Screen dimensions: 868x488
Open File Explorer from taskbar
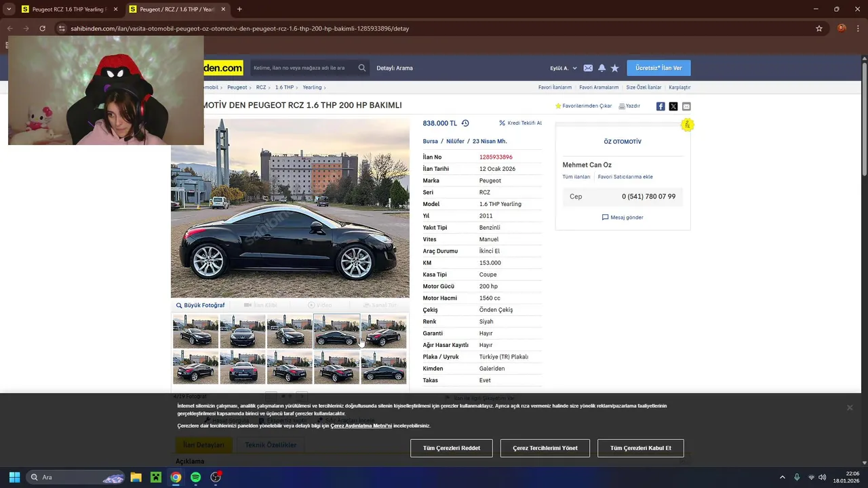(x=136, y=477)
